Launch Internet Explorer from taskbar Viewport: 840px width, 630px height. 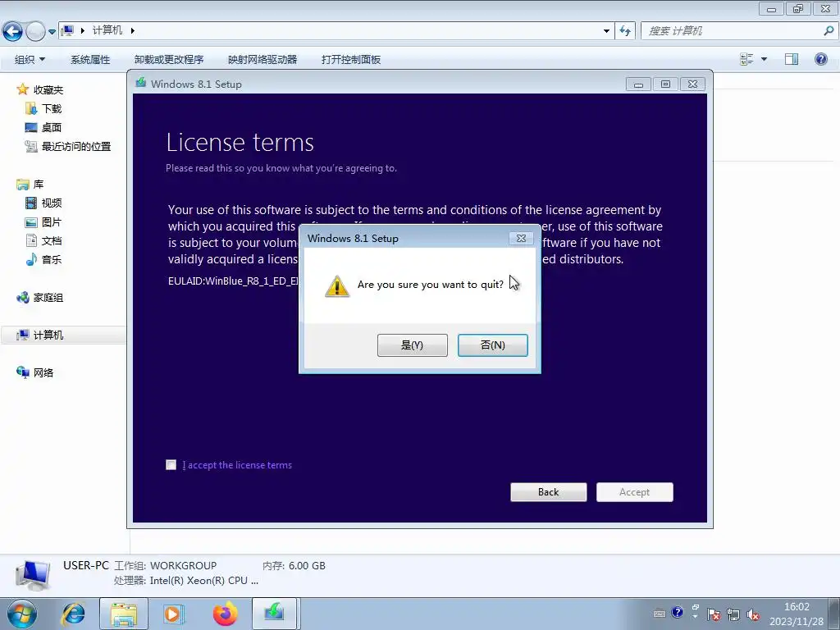pyautogui.click(x=73, y=614)
